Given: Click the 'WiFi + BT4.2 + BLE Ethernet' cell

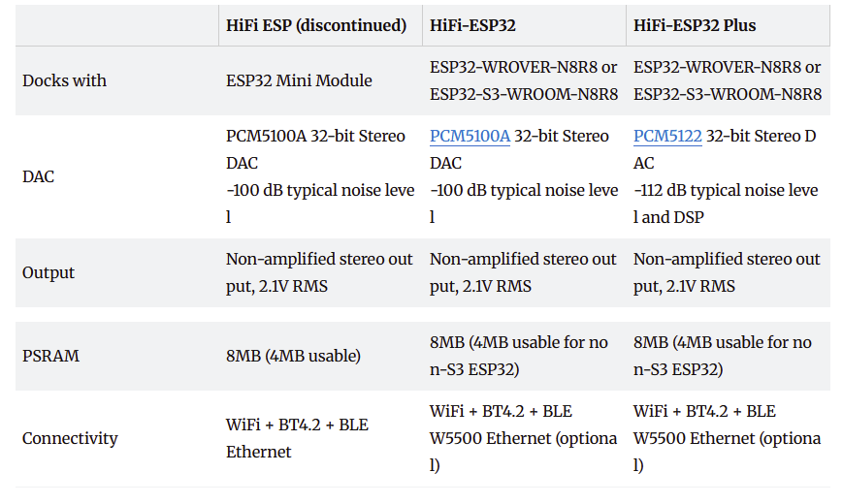Looking at the screenshot, I should tap(297, 438).
